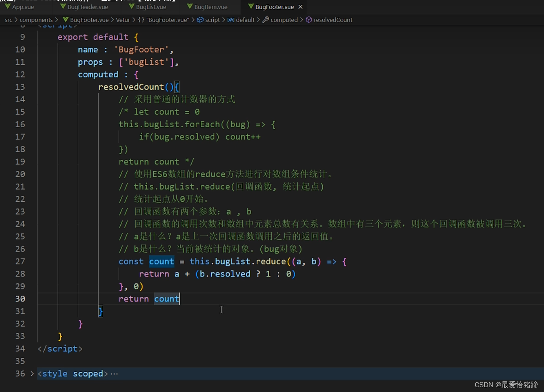The image size is (544, 392).
Task: Click 'b.resolved' expression on line 28
Action: point(225,274)
